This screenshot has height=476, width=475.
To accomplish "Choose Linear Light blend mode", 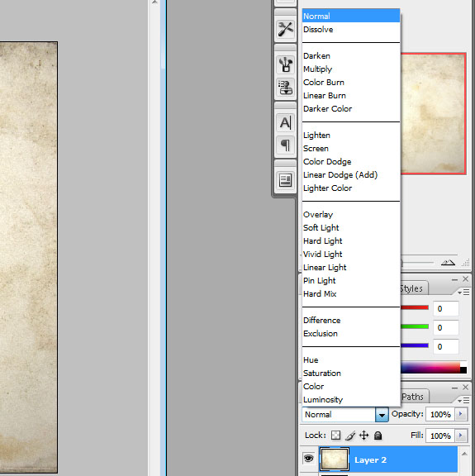I will point(351,267).
